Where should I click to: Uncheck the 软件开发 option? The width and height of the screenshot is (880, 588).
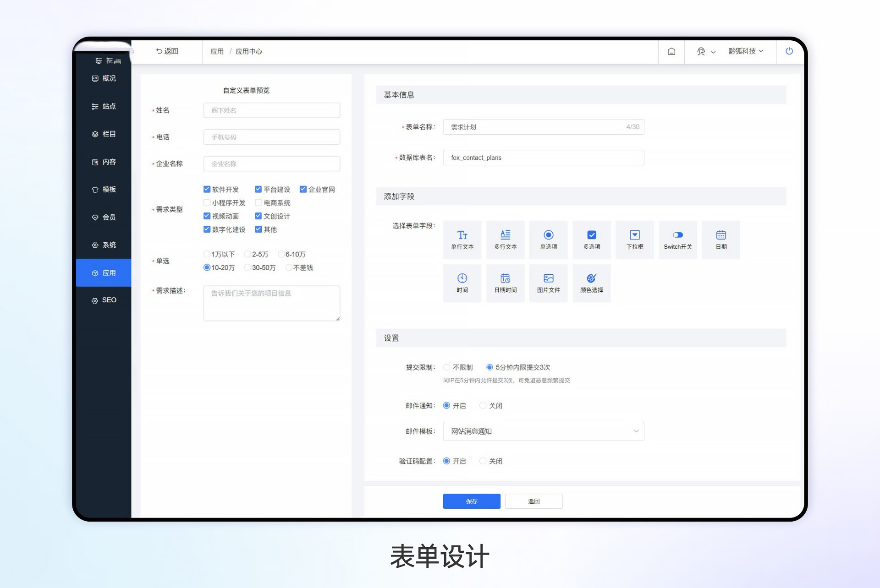pos(207,189)
